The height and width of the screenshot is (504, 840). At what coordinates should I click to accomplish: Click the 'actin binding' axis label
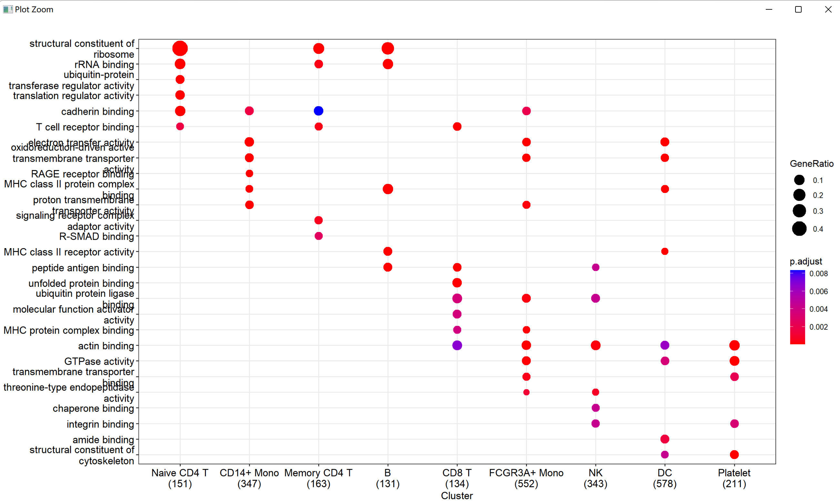pyautogui.click(x=106, y=346)
